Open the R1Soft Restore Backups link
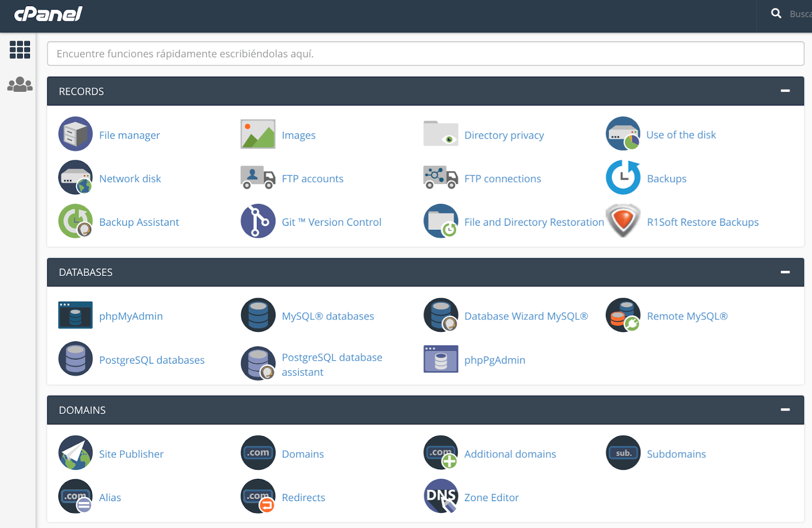This screenshot has width=812, height=528. [x=703, y=222]
